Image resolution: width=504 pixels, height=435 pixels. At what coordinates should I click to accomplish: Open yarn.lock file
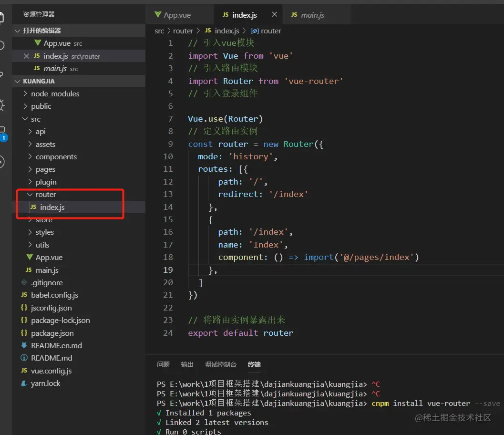[78, 383]
